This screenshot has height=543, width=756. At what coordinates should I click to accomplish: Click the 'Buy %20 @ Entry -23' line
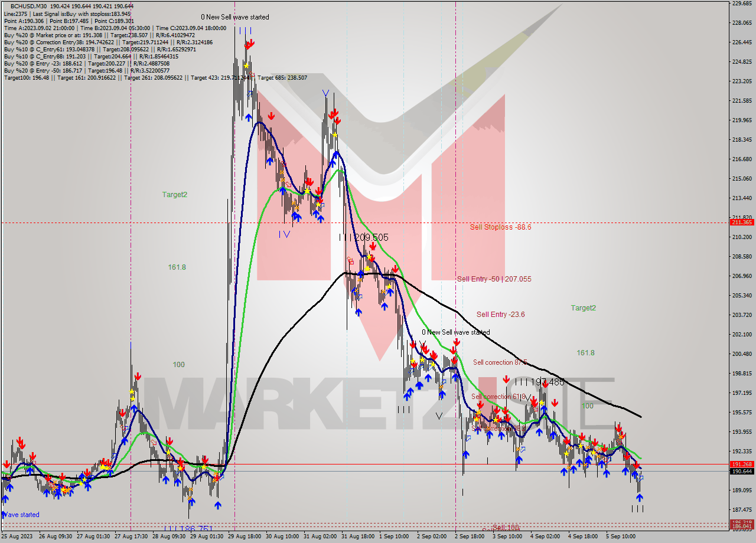86,64
